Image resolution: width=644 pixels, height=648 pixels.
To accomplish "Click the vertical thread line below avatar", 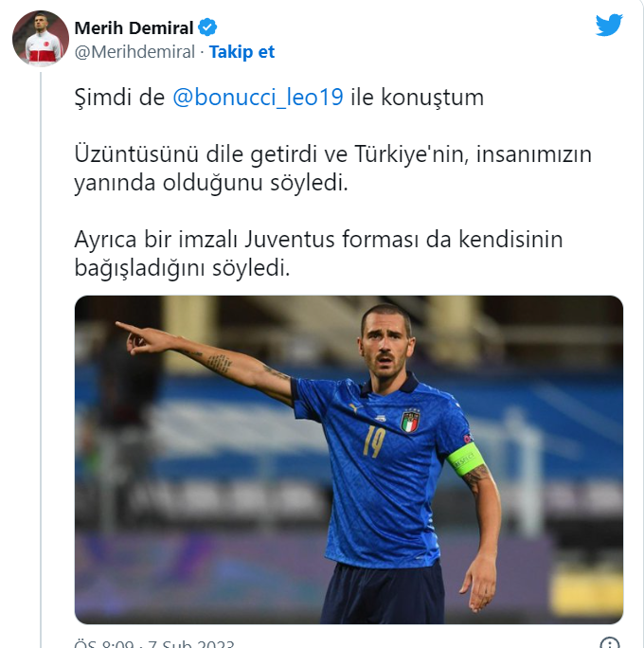I will tap(41, 360).
